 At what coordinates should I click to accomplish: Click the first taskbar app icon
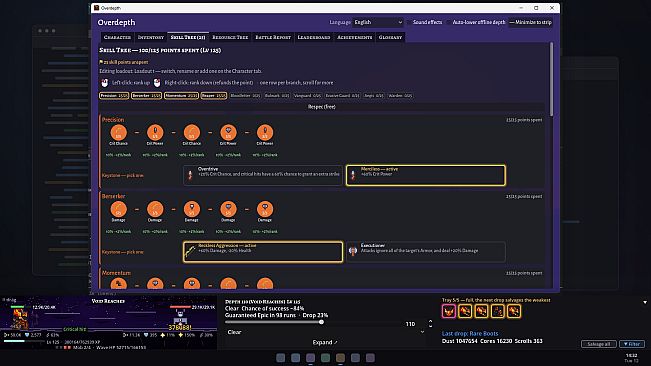pyautogui.click(x=280, y=358)
